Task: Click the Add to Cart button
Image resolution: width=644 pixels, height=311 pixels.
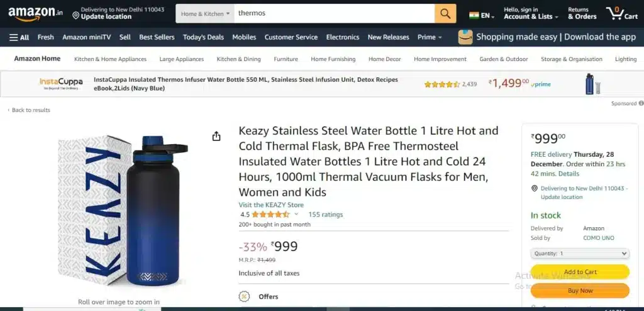Action: (580, 272)
